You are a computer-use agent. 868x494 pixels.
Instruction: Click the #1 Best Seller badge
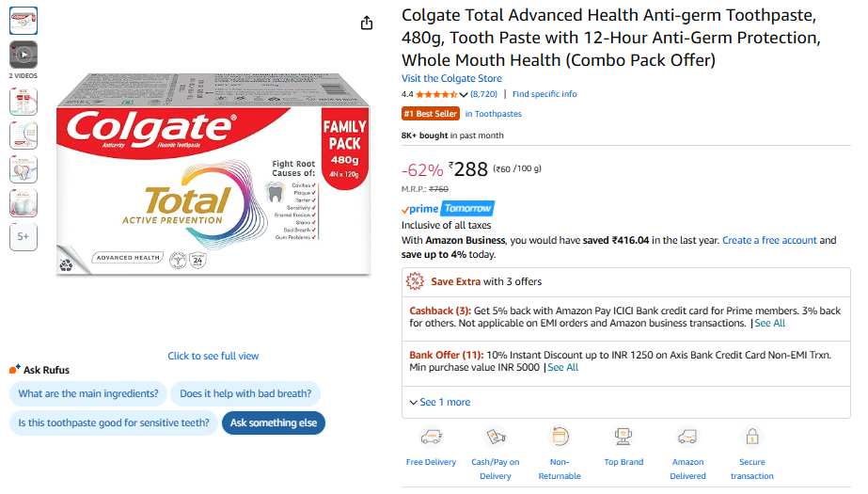[431, 114]
